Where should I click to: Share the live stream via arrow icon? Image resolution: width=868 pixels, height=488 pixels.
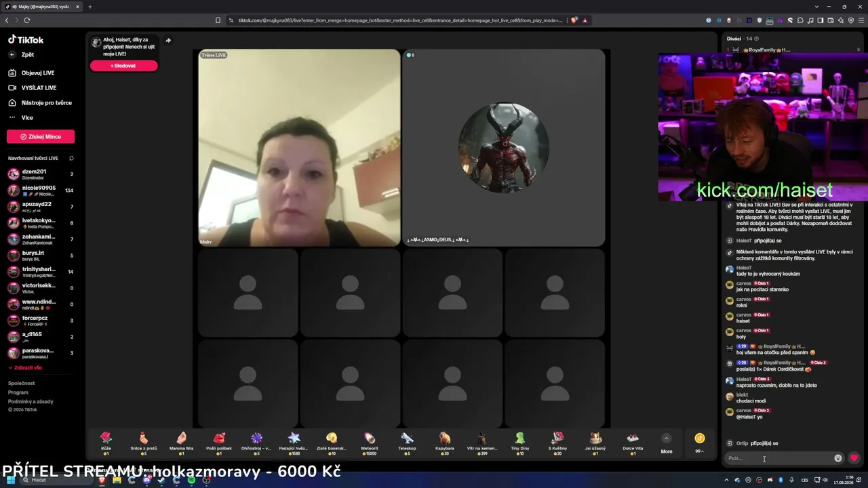coord(168,40)
